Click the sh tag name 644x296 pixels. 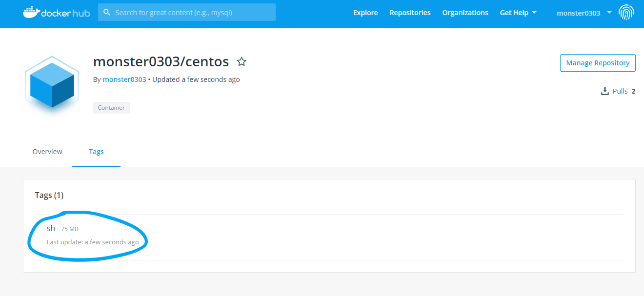pos(51,228)
